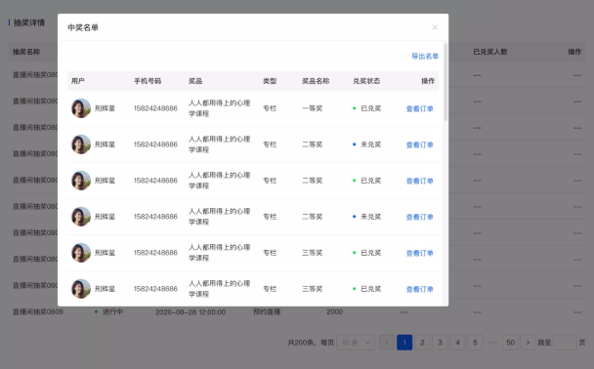Click the avatar in the 二等奖 已兑奖 row

[x=81, y=181]
